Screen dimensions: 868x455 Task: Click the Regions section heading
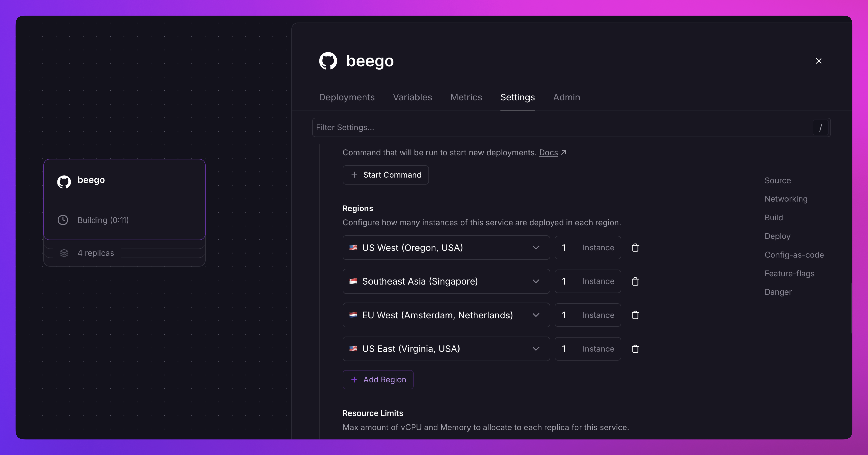pyautogui.click(x=357, y=208)
